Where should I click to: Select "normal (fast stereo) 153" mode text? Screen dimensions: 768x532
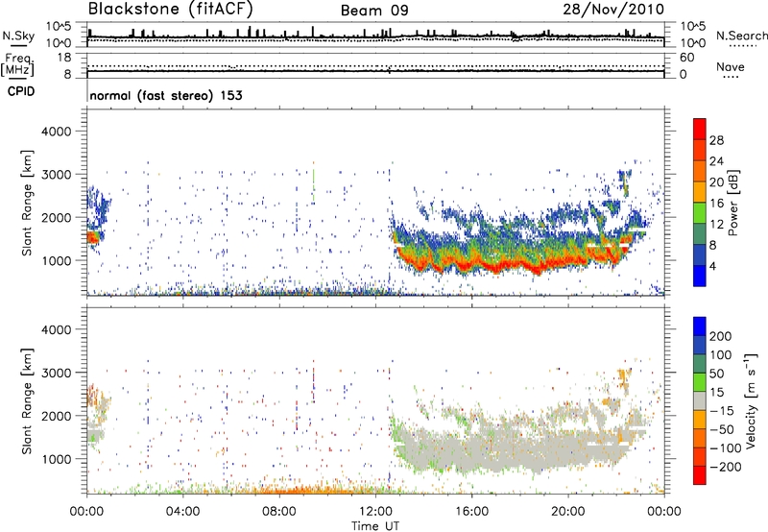pyautogui.click(x=166, y=95)
